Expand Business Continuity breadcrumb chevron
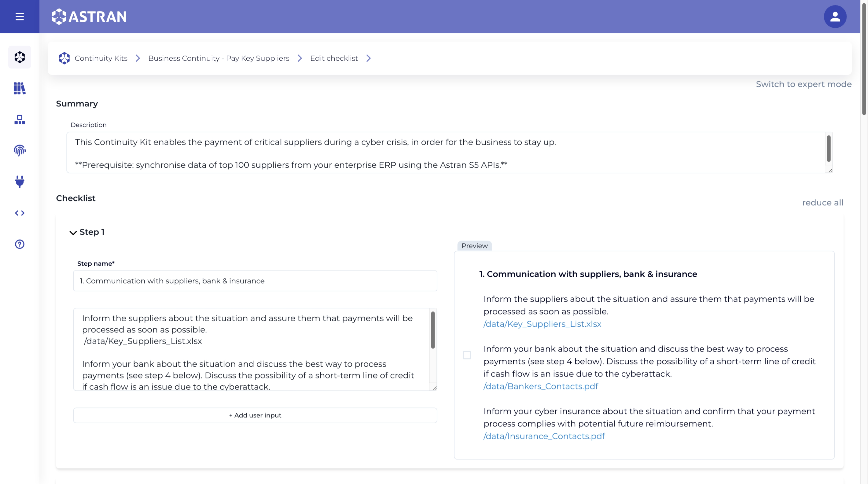This screenshot has height=484, width=868. (x=300, y=58)
